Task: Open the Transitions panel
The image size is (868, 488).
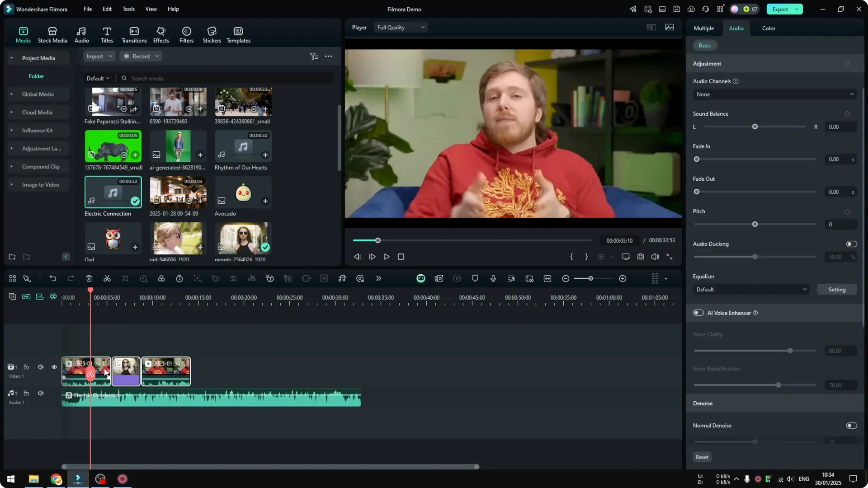Action: [x=134, y=34]
